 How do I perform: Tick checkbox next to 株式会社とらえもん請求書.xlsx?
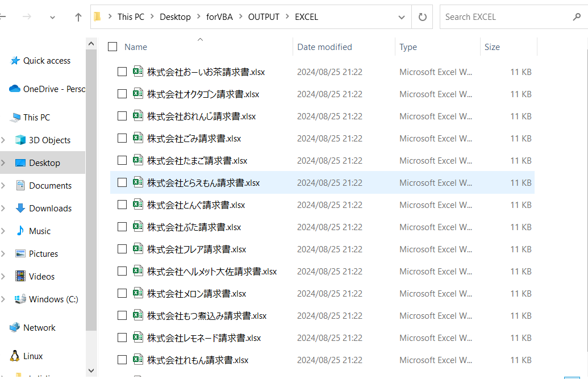pyautogui.click(x=122, y=182)
